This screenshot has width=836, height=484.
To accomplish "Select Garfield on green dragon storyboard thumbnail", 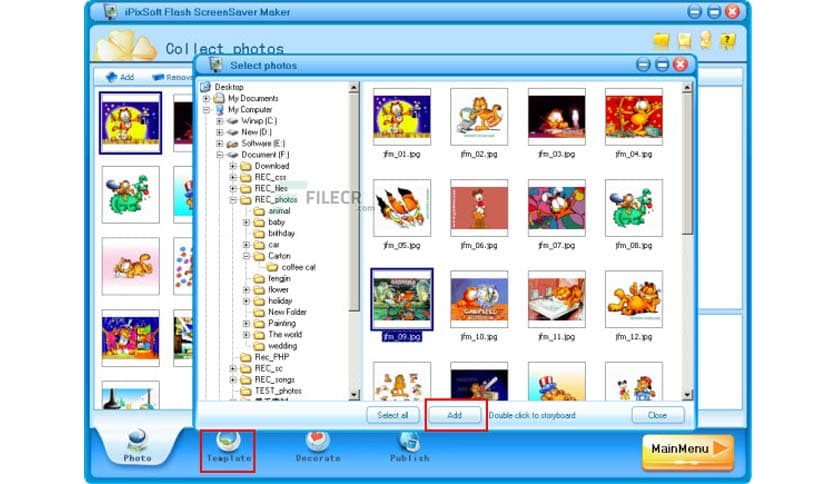I will point(130,195).
